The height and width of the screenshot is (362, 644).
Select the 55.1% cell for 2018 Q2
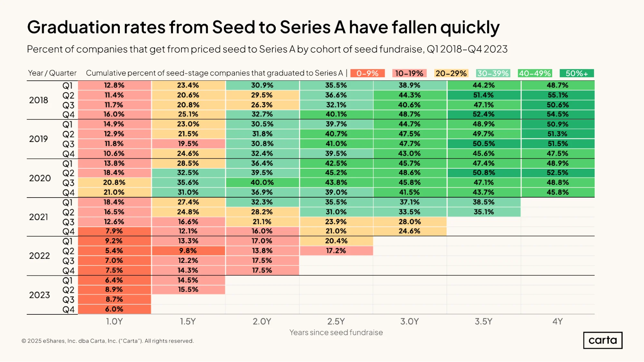[x=558, y=95]
